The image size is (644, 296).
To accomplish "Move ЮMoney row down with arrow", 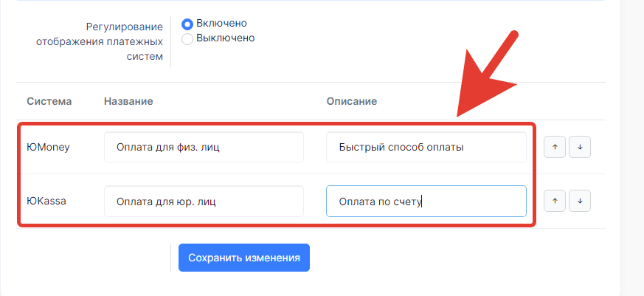I will click(580, 147).
